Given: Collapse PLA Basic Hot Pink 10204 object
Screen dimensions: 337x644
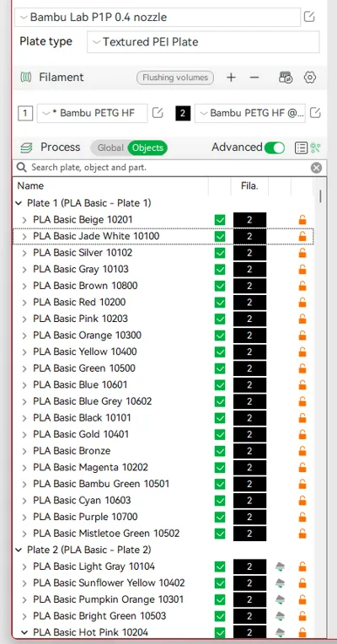Looking at the screenshot, I should click(x=24, y=632).
